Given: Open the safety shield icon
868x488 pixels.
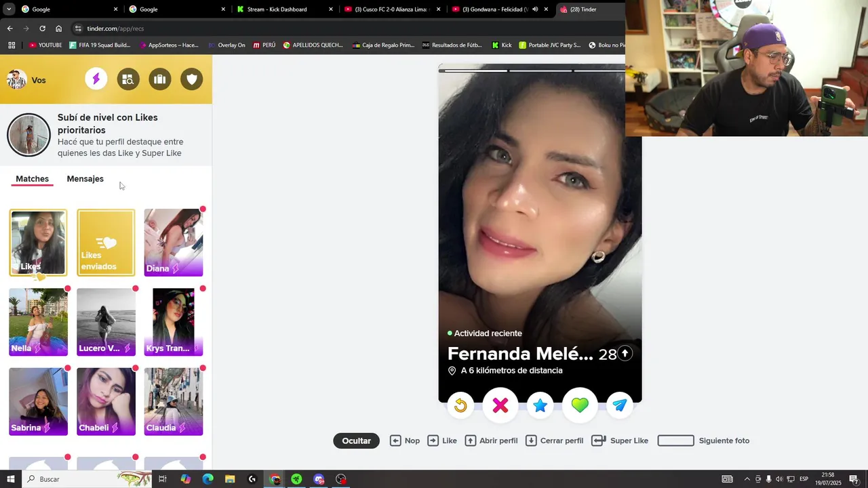Looking at the screenshot, I should 191,79.
